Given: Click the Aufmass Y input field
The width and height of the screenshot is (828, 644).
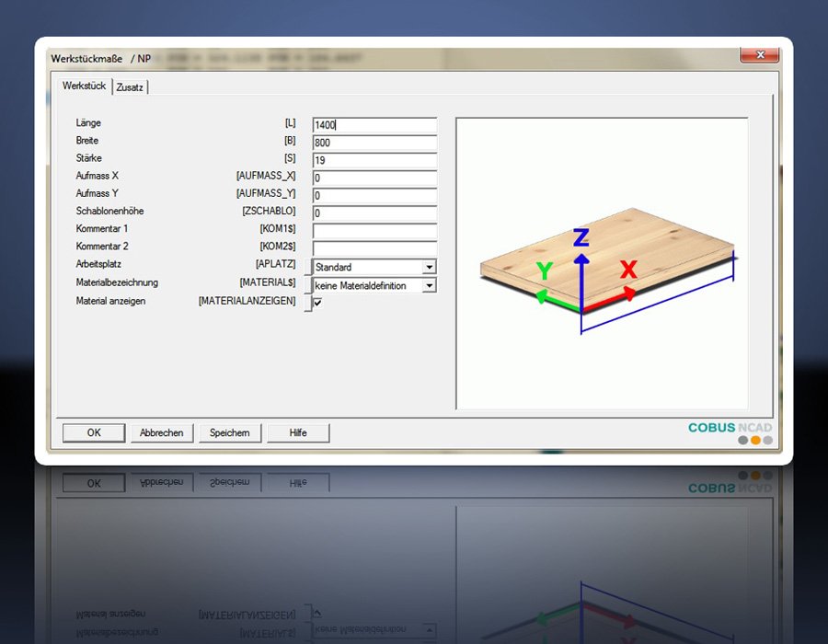Looking at the screenshot, I should (x=374, y=195).
